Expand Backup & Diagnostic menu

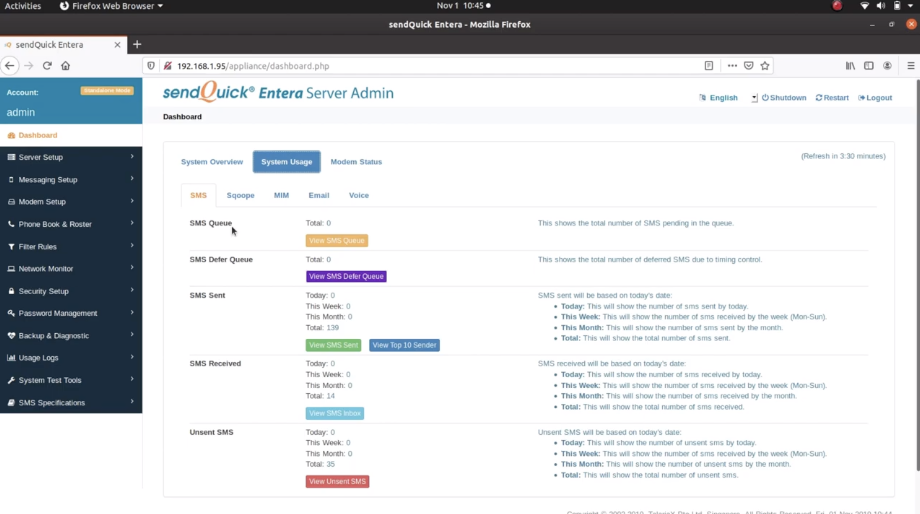[71, 336]
